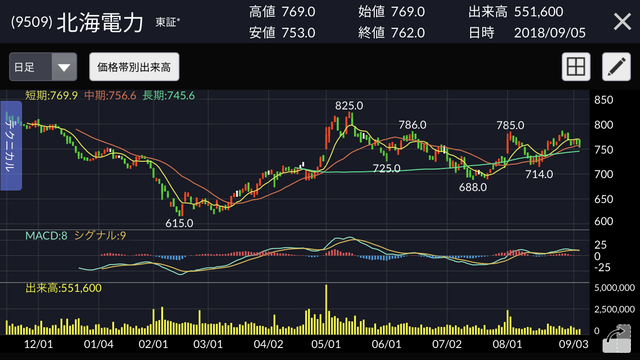Click the 05/01 date axis label
This screenshot has width=640, height=360.
pyautogui.click(x=326, y=344)
